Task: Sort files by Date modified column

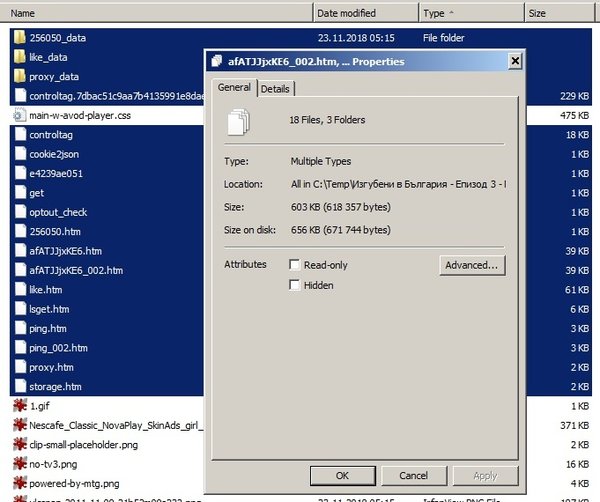Action: tap(366, 13)
